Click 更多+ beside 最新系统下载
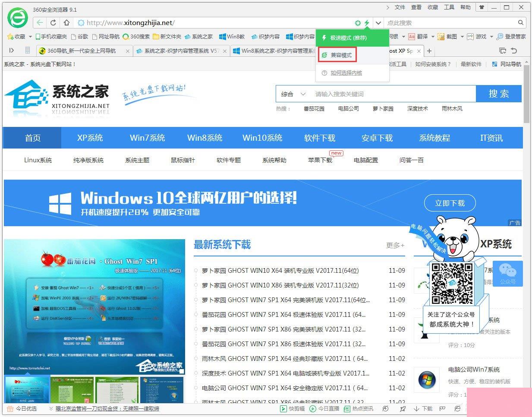The image size is (532, 417). (x=395, y=245)
